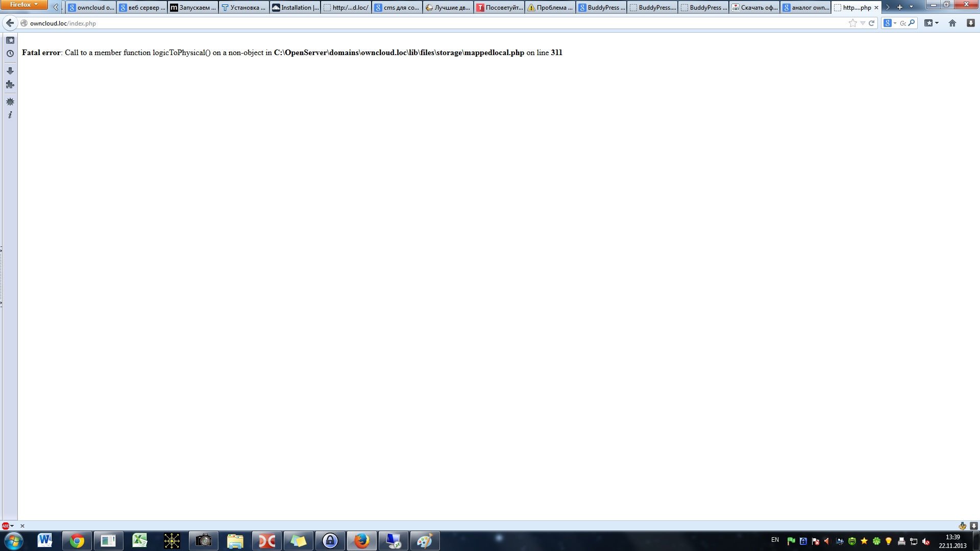Open Google Chrome from the taskbar
Viewport: 980px width, 551px height.
[77, 541]
